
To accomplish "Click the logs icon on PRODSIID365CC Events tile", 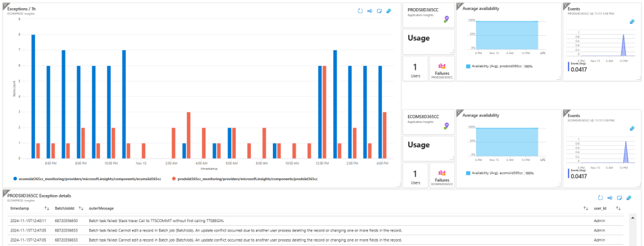I will tap(632, 23).
